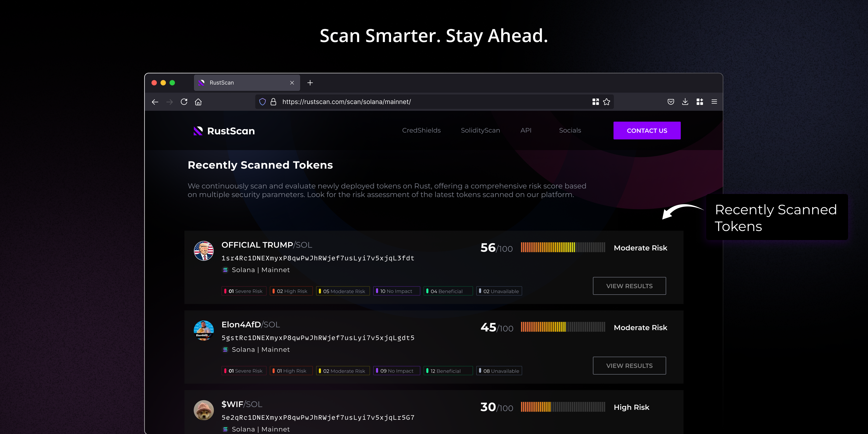This screenshot has height=434, width=868.
Task: View results for Elon4AfD token
Action: [x=629, y=366]
